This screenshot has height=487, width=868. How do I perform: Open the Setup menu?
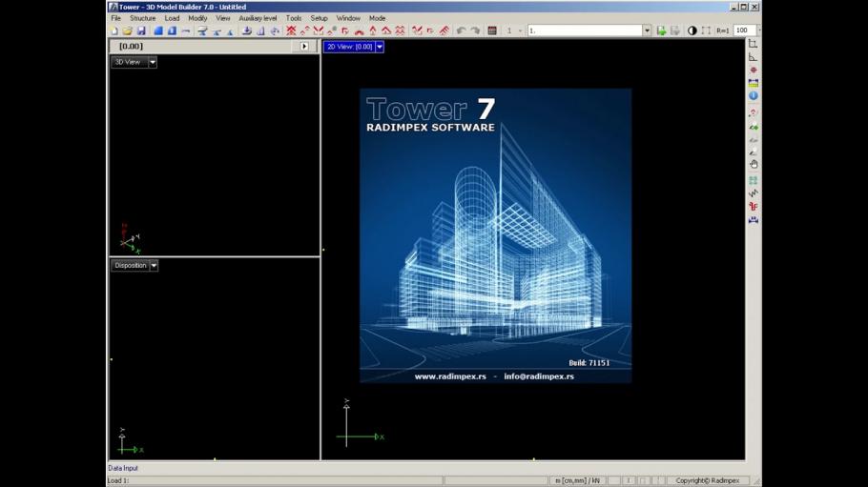319,18
